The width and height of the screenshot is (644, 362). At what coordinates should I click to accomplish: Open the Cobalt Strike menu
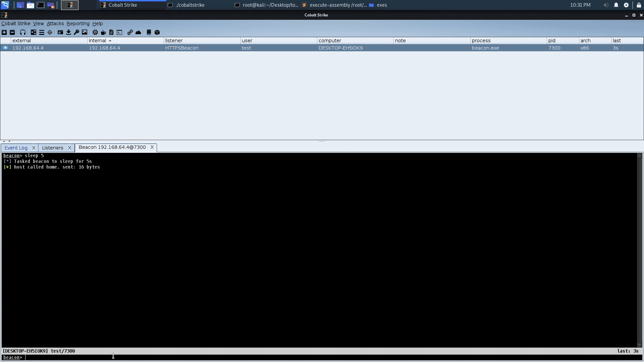(16, 23)
